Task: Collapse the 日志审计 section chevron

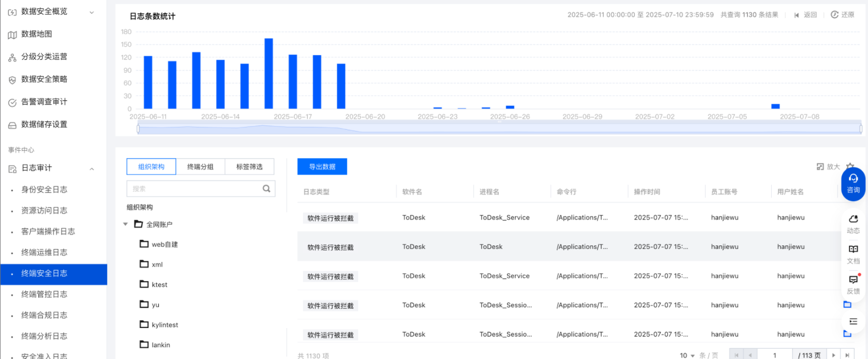Action: tap(92, 169)
